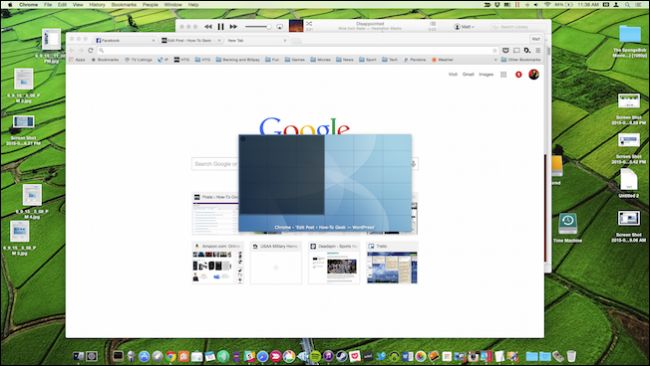Open the Chrome menu in menu bar
650x366 pixels.
tap(28, 5)
